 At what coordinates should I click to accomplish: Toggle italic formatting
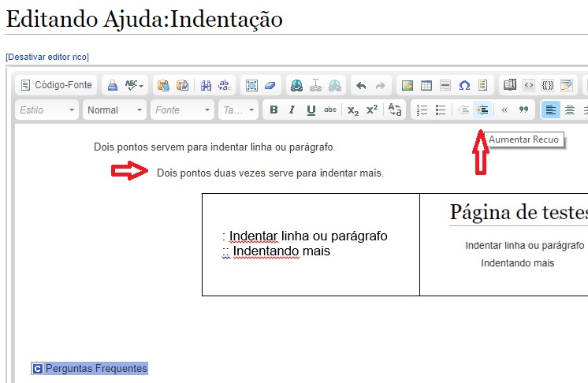pos(292,110)
